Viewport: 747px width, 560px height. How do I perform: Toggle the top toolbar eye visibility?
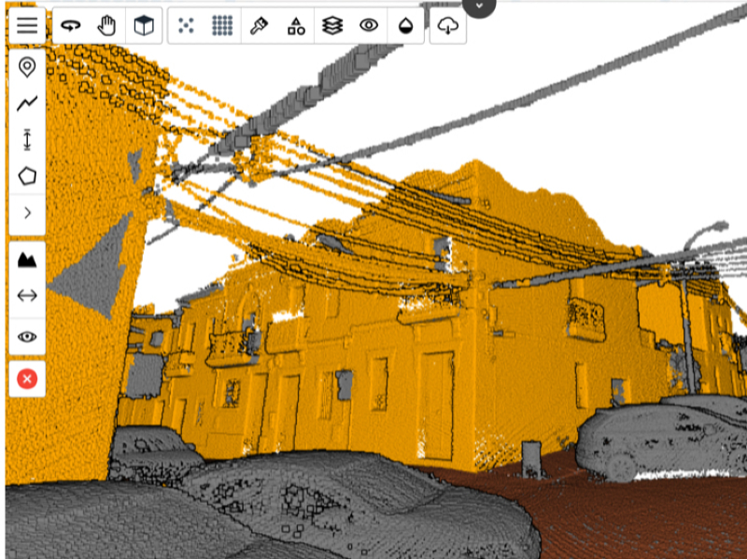pos(369,26)
